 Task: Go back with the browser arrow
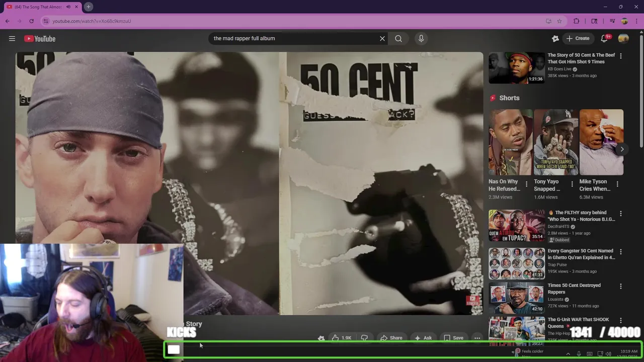point(8,21)
